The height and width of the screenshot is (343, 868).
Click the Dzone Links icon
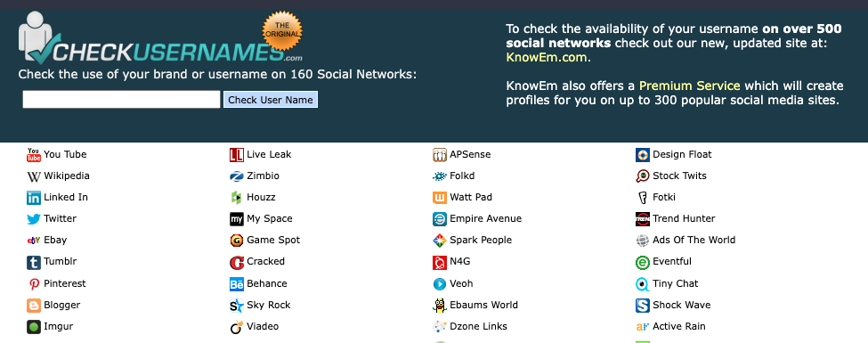point(440,327)
